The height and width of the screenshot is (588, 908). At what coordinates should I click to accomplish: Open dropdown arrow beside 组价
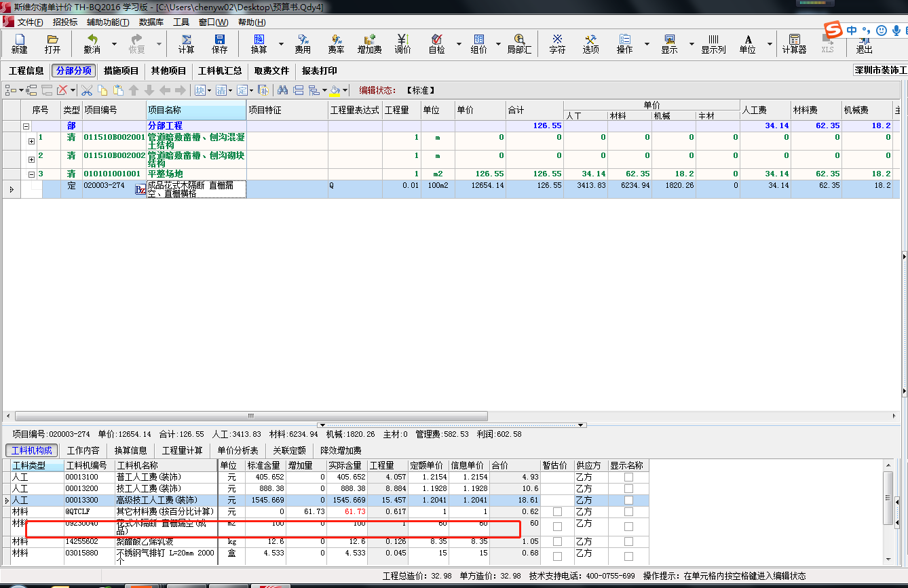point(499,44)
